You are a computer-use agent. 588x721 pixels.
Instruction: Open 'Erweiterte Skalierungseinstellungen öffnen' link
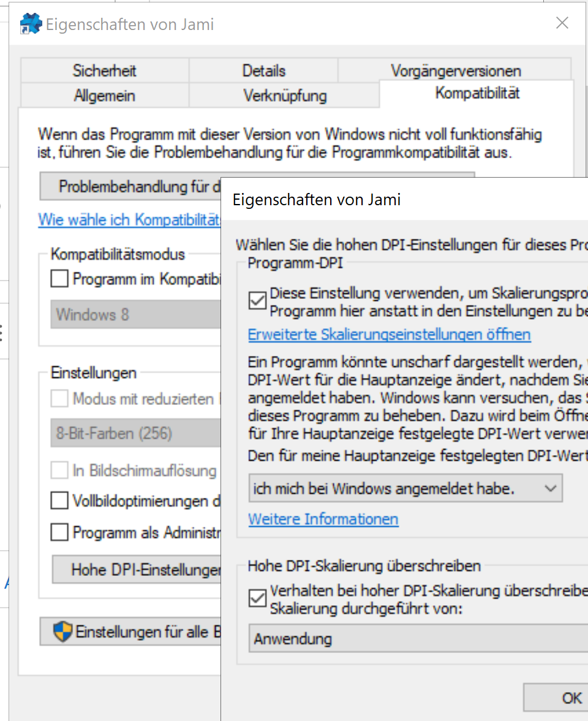point(389,334)
